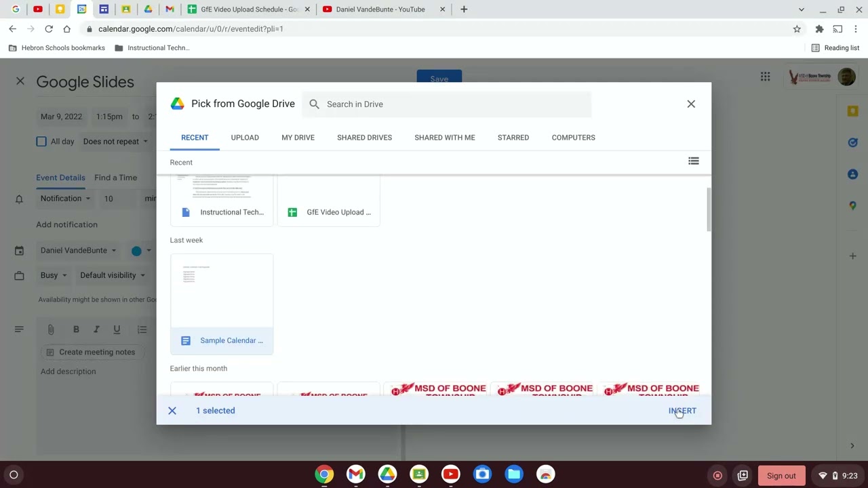Click Add notification link
868x488 pixels.
pos(66,224)
